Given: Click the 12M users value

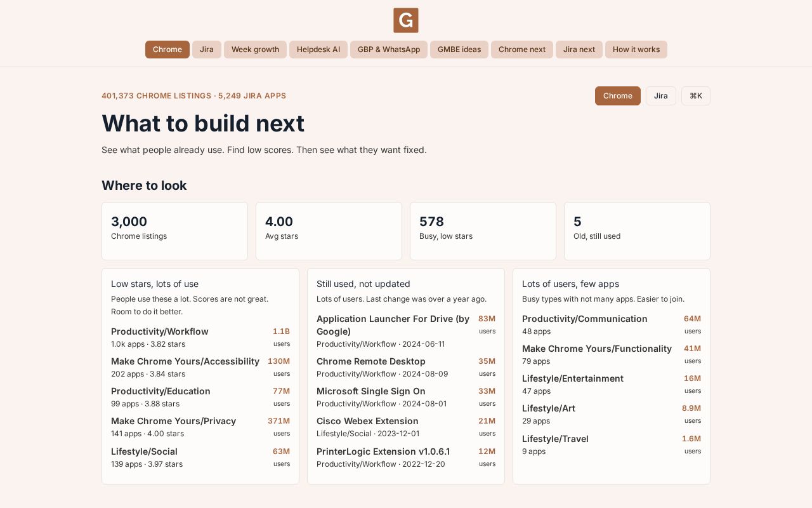Looking at the screenshot, I should 487,451.
